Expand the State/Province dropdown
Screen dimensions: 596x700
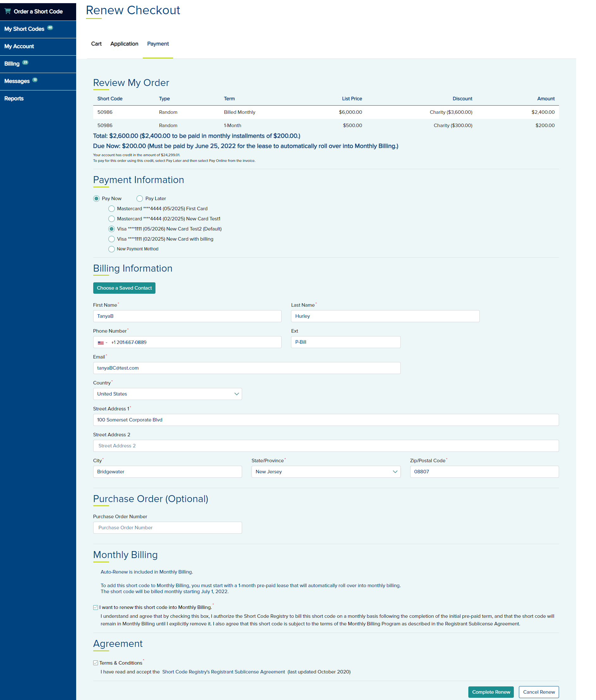325,472
